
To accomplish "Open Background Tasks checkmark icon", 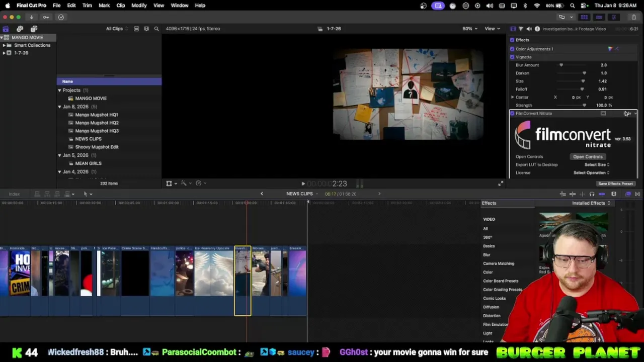I will (61, 17).
